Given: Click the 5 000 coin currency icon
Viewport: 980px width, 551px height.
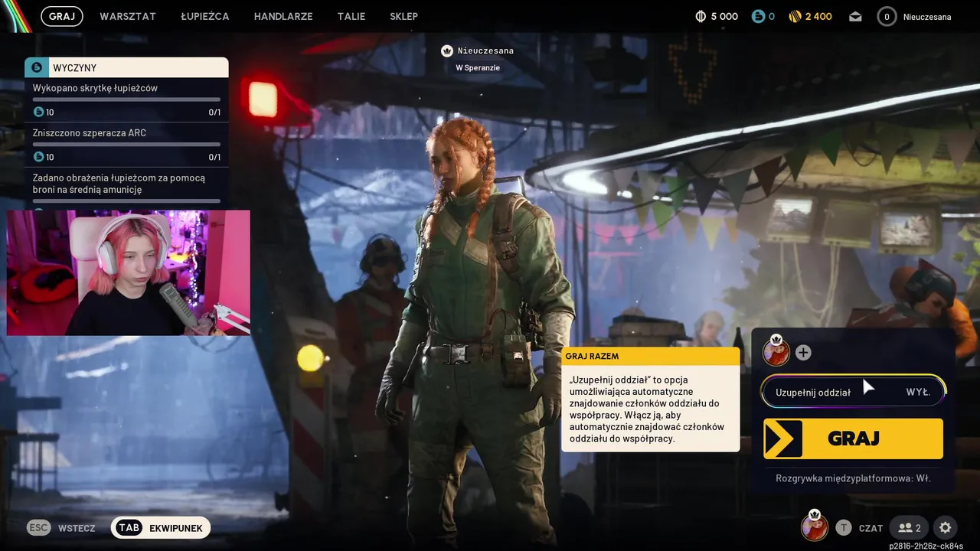Looking at the screenshot, I should (x=700, y=16).
